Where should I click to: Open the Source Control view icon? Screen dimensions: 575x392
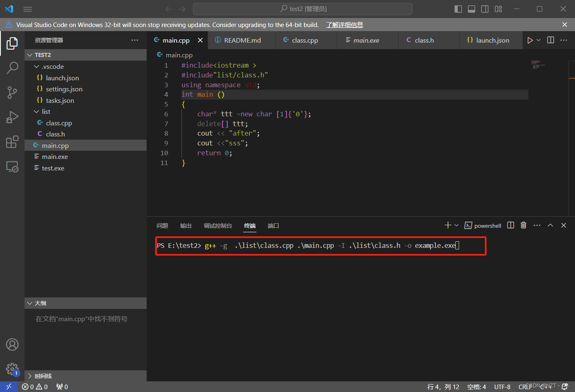(12, 93)
